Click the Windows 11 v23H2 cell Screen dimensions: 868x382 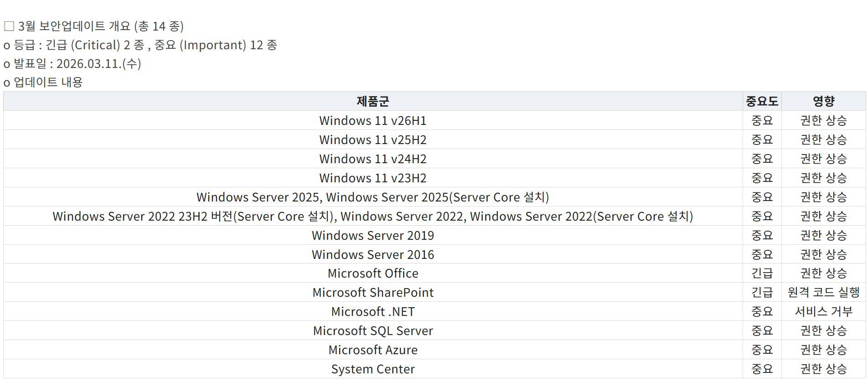tap(372, 178)
